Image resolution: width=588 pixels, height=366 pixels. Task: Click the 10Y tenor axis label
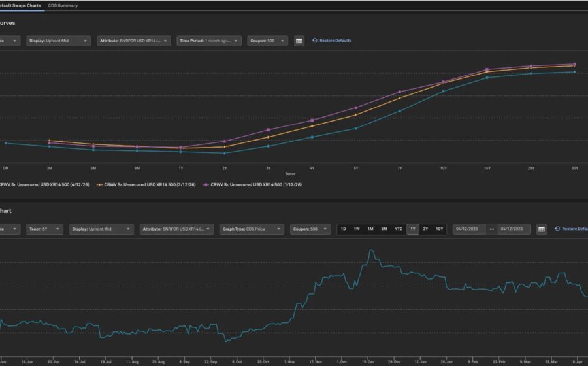point(443,169)
